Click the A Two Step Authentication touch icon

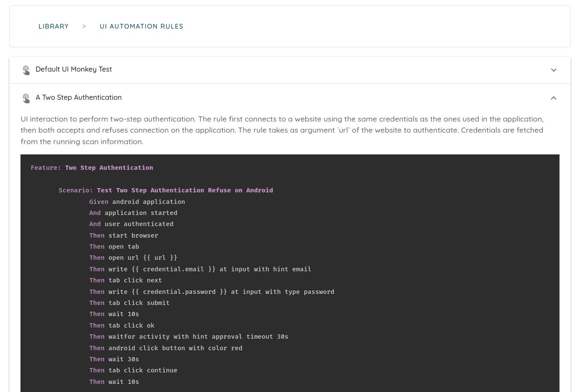[26, 98]
